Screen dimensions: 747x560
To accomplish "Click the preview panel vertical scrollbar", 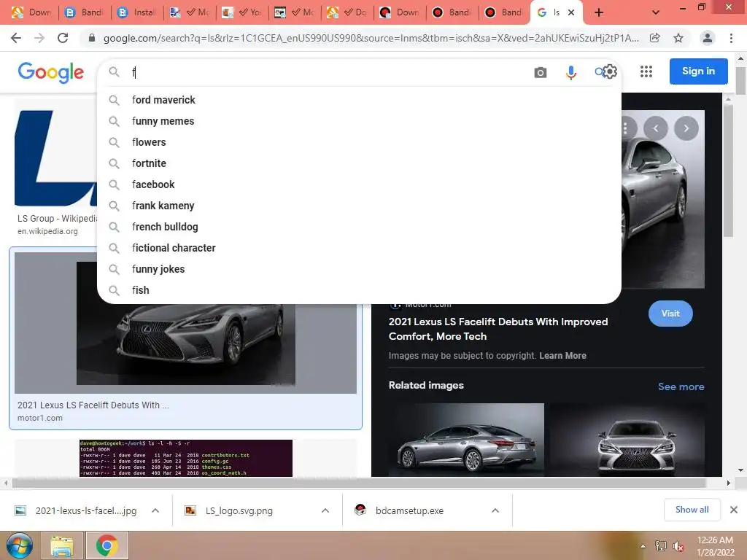I will click(x=727, y=171).
